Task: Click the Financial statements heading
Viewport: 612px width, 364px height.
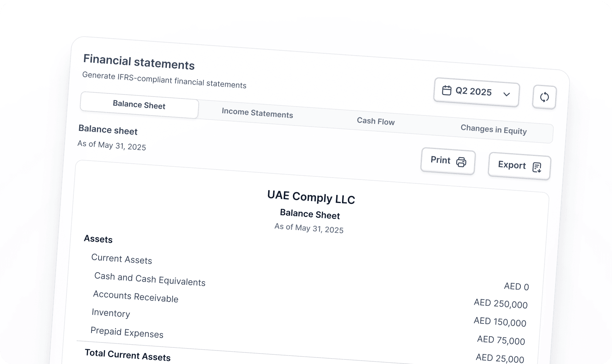Action: coord(139,62)
